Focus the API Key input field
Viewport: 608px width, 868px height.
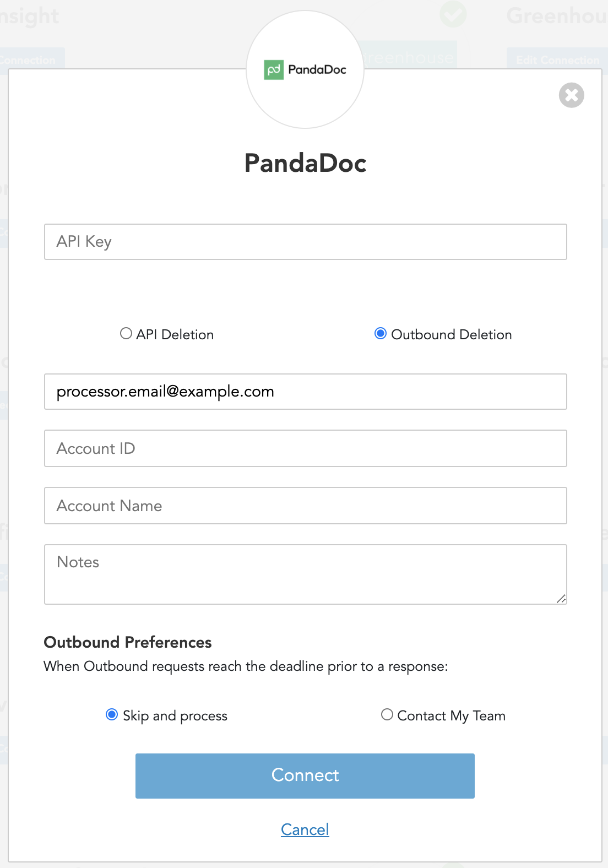(x=305, y=242)
